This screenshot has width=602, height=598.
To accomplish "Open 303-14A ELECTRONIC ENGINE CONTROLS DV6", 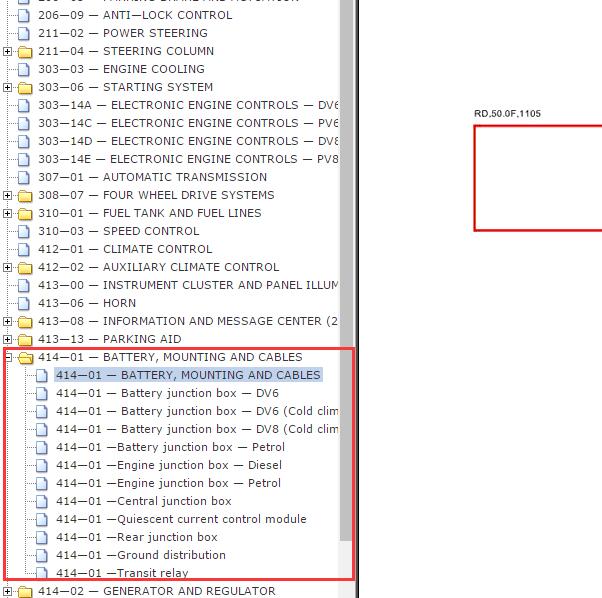I will (188, 106).
